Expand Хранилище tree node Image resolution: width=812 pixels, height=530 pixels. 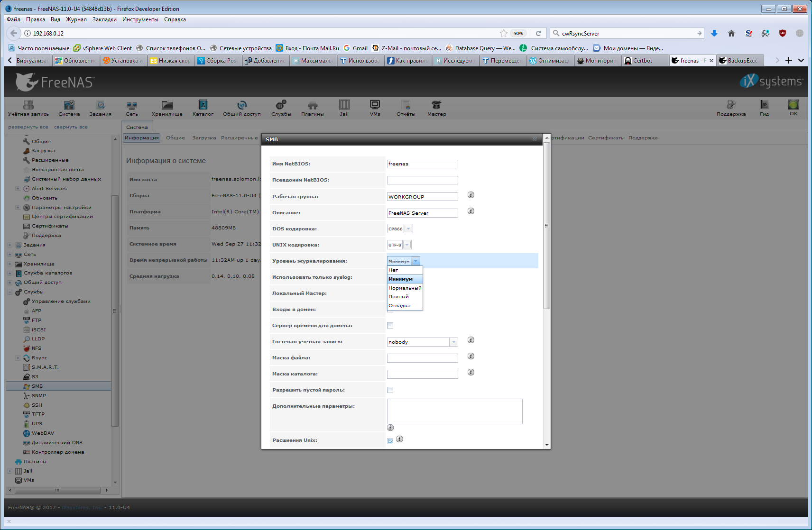9,264
